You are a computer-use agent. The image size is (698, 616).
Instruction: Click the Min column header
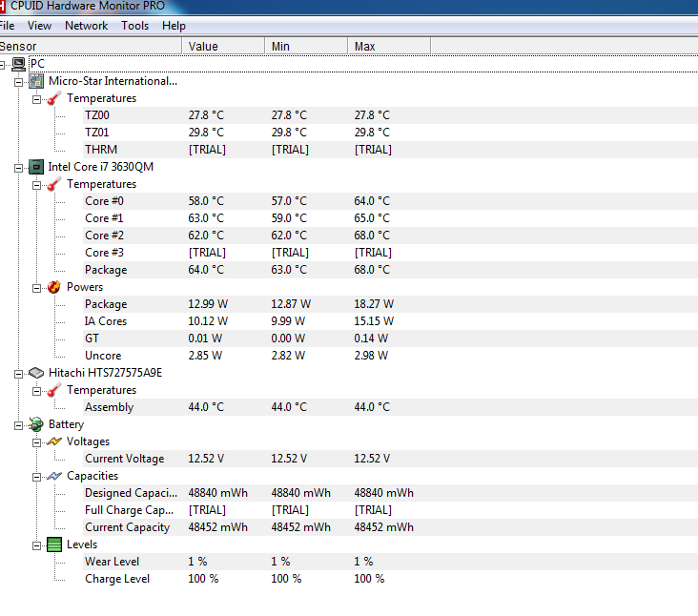click(x=306, y=47)
